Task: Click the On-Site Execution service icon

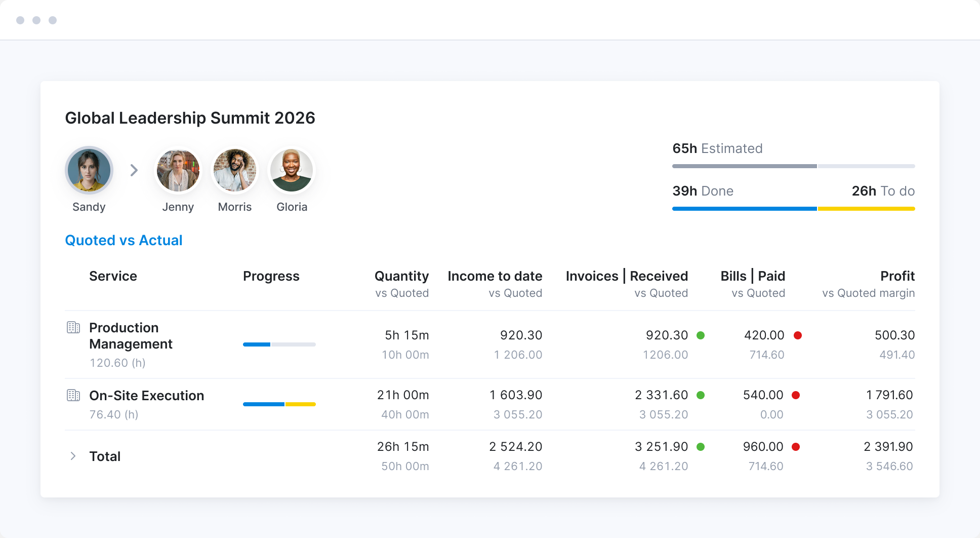Action: (x=73, y=395)
